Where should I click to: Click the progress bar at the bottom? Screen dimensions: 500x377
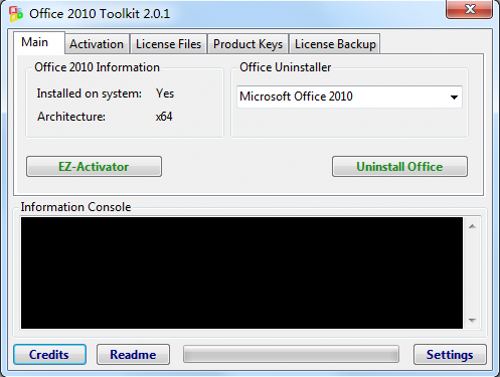coord(291,354)
